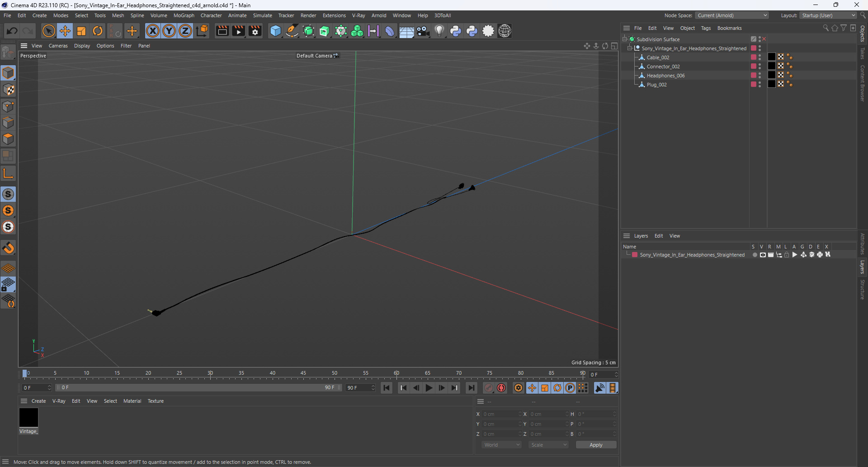Open Node Space dropdown
Screen dimensions: 868x467
[x=732, y=15]
